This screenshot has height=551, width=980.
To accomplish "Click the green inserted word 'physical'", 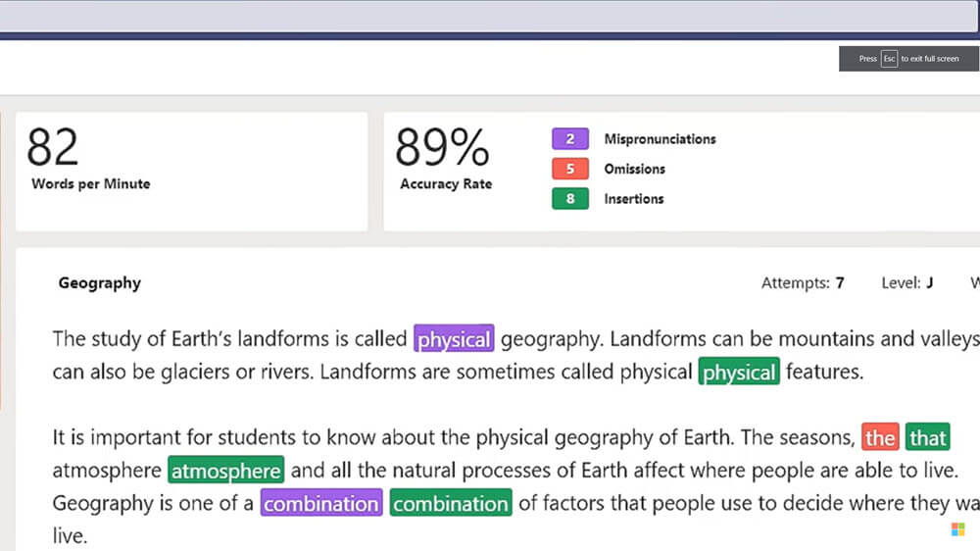I will tap(739, 372).
